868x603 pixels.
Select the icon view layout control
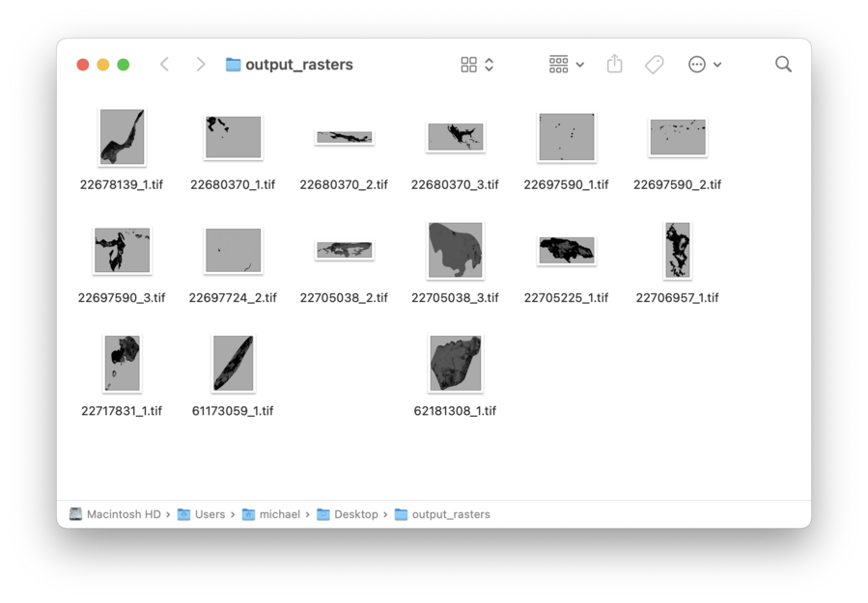(469, 64)
